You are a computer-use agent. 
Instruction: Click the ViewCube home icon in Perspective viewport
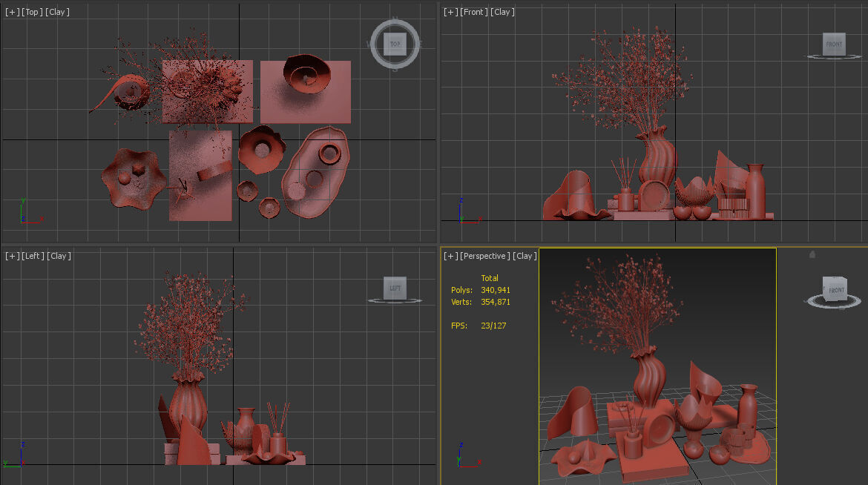coord(812,254)
